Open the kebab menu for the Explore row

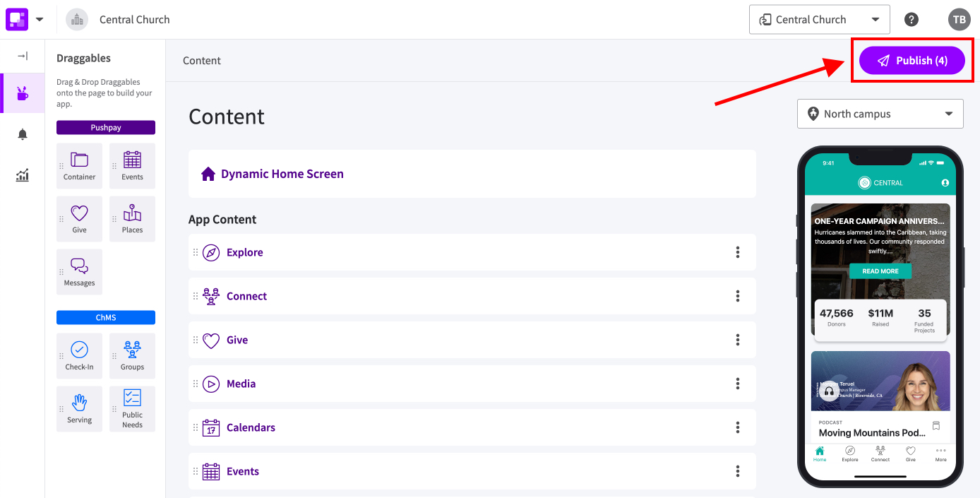click(x=738, y=252)
